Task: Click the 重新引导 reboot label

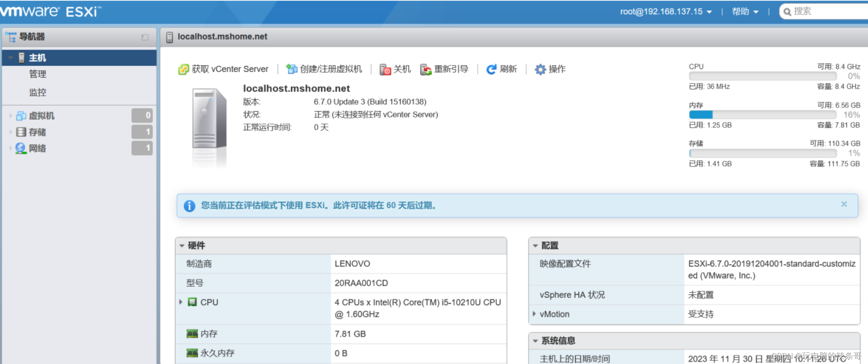Action: tap(451, 69)
